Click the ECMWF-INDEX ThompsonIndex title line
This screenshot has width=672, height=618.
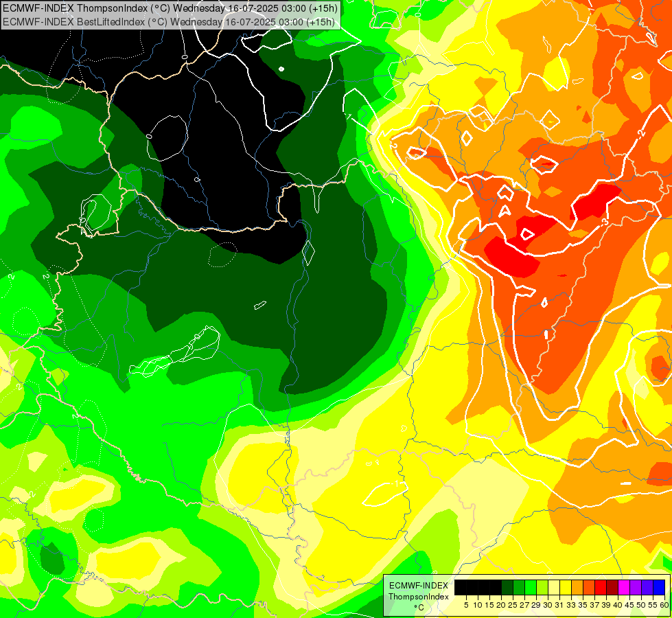[x=170, y=8]
